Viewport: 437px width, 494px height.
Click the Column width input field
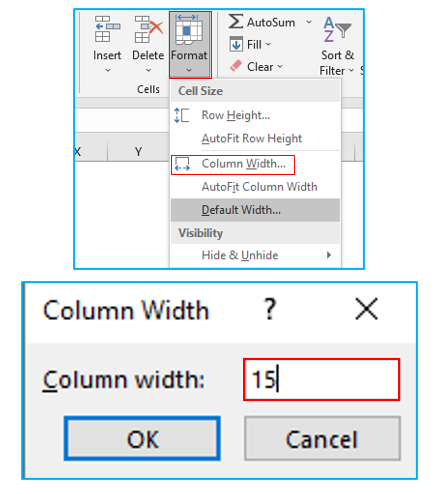[321, 379]
